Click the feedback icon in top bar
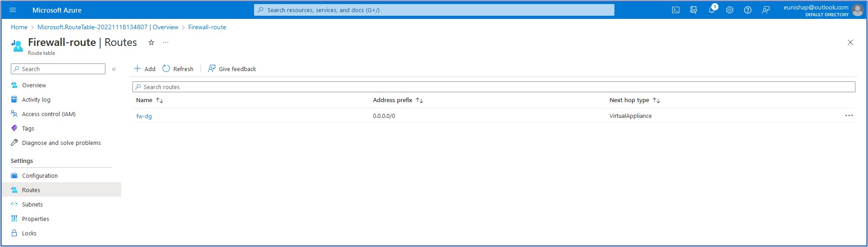The width and height of the screenshot is (868, 247). point(766,10)
